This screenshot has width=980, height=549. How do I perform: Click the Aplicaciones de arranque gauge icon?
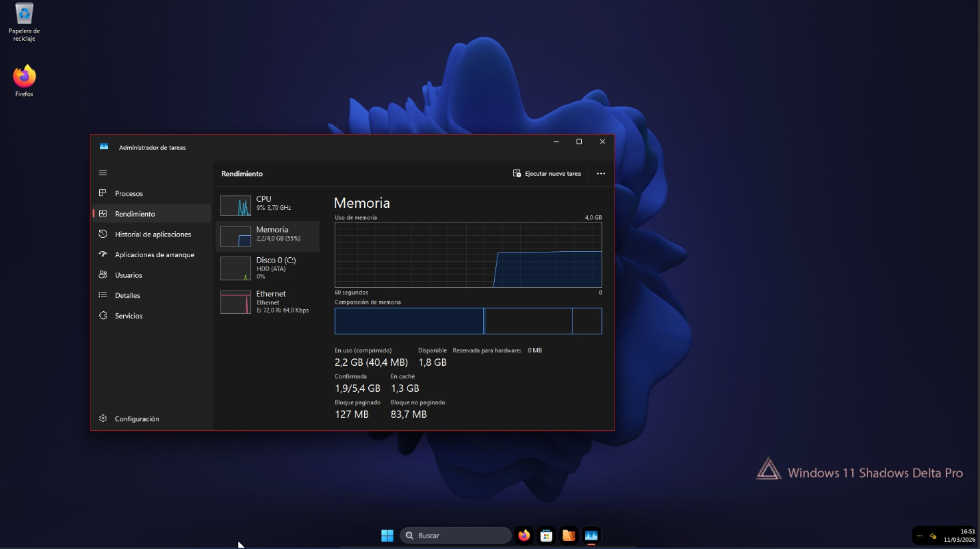103,255
